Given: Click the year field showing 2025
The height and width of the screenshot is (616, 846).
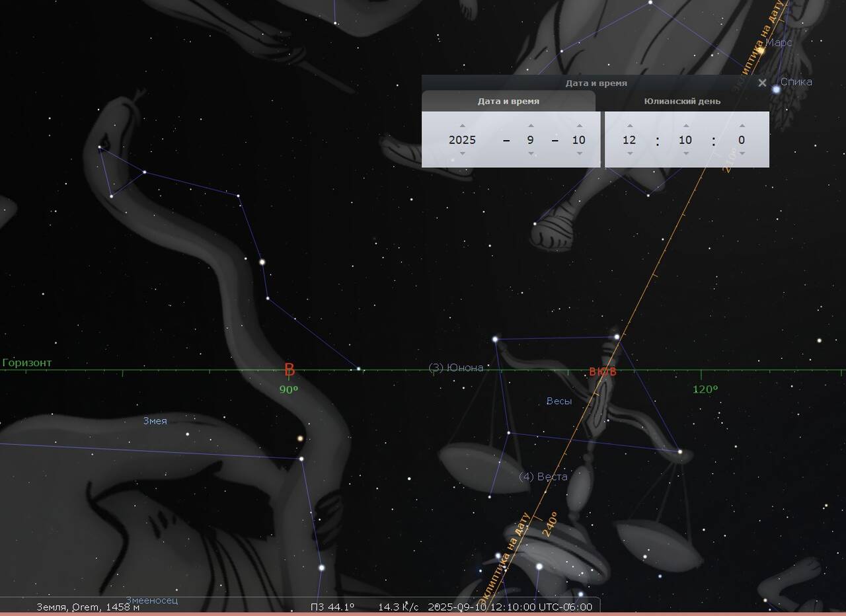Looking at the screenshot, I should pos(462,139).
